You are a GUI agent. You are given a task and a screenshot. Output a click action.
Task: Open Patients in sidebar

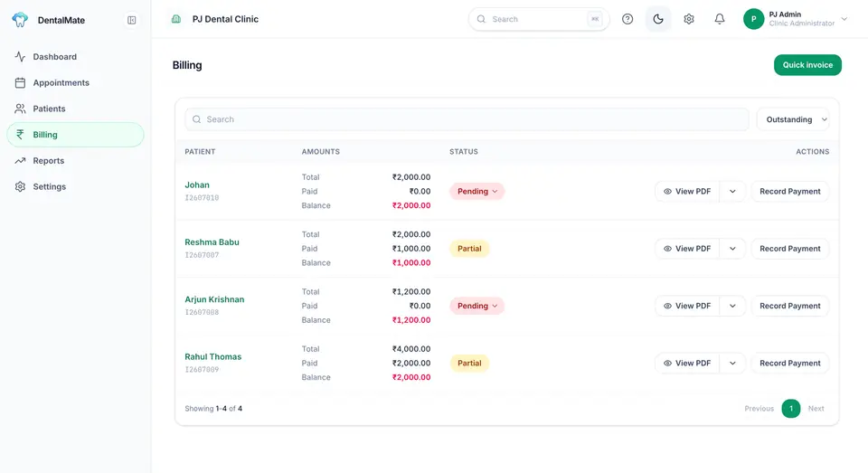point(75,109)
